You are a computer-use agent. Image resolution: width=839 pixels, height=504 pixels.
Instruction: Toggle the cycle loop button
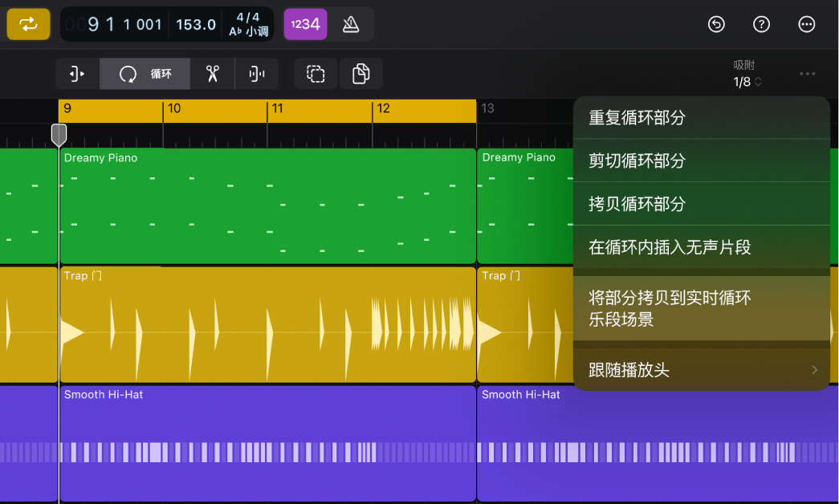[28, 24]
